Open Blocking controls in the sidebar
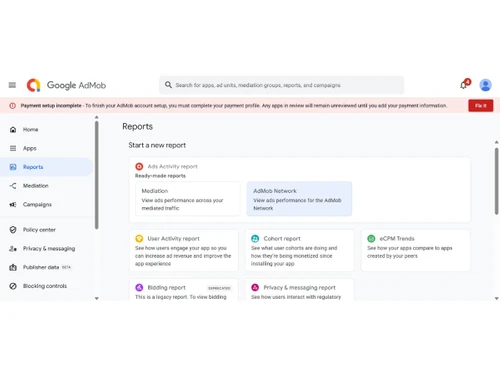 [47, 286]
